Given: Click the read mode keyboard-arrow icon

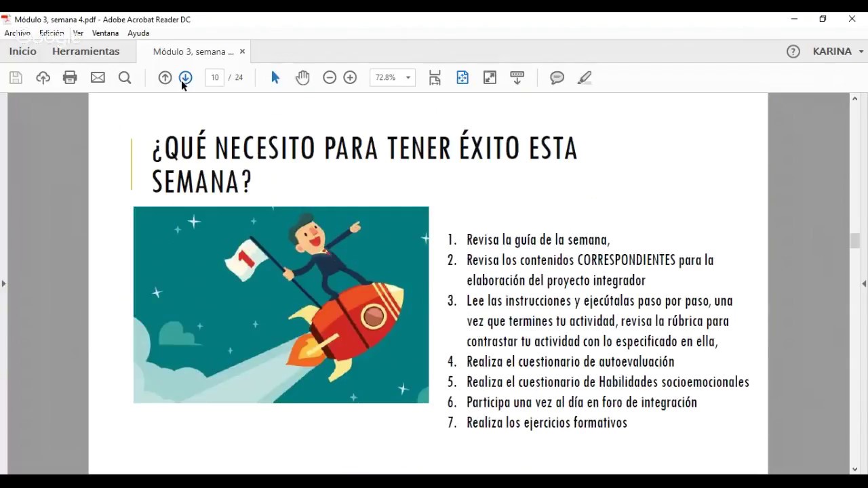Looking at the screenshot, I should click(517, 78).
